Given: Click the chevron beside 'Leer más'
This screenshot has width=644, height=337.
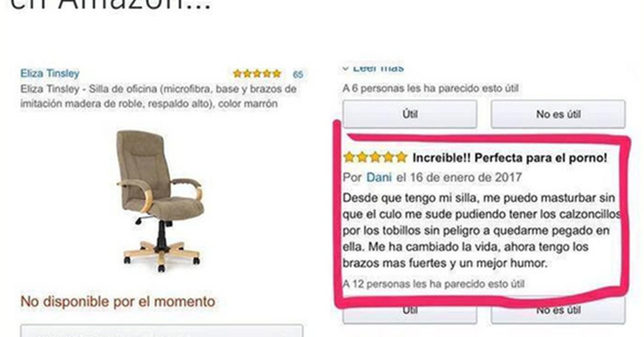Looking at the screenshot, I should [346, 68].
